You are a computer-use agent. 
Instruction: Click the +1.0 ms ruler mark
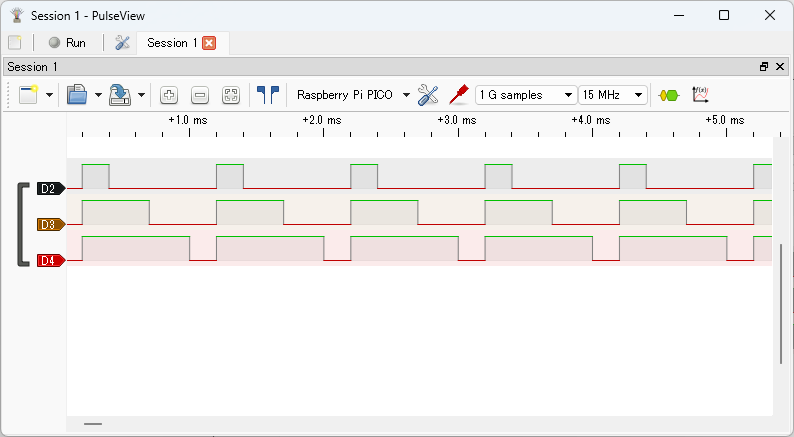tap(188, 120)
